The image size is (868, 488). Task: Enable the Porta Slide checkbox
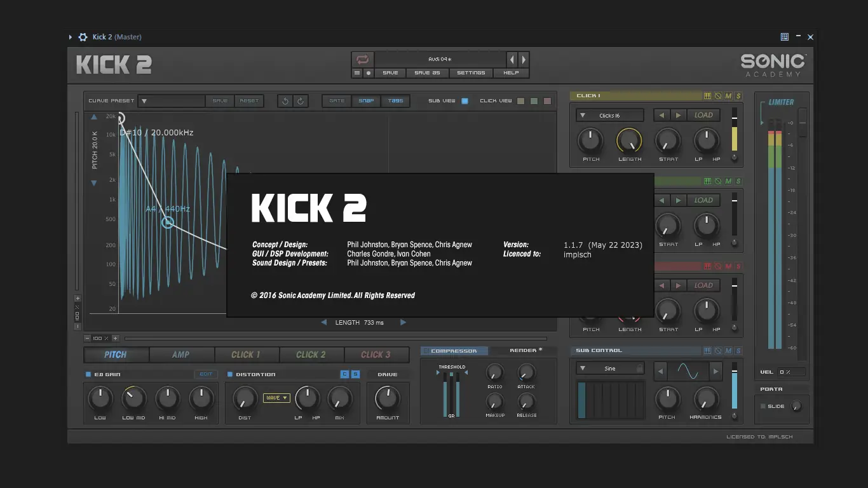[x=763, y=406]
